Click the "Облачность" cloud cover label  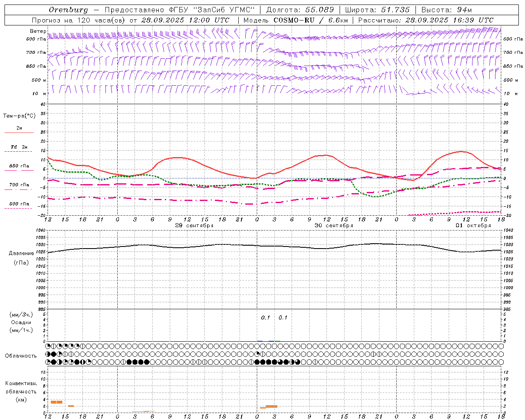pos(21,356)
